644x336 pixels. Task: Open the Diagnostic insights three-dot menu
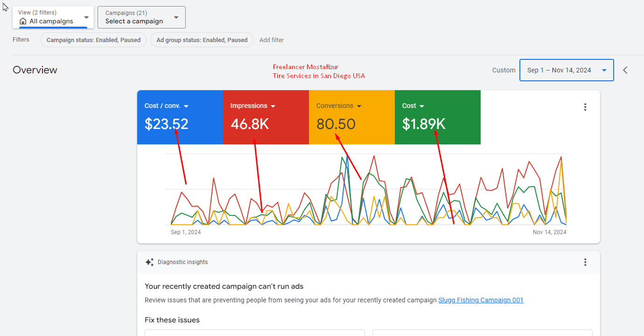click(585, 262)
